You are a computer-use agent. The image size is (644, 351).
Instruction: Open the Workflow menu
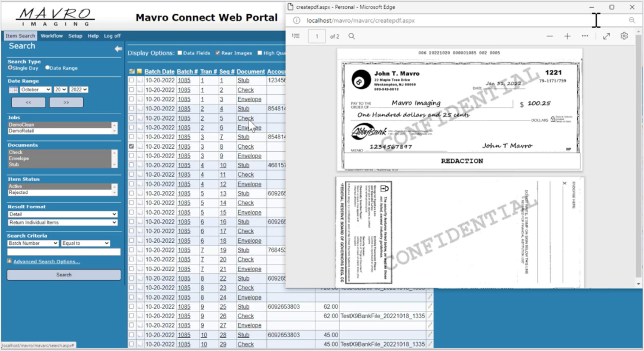click(x=52, y=36)
